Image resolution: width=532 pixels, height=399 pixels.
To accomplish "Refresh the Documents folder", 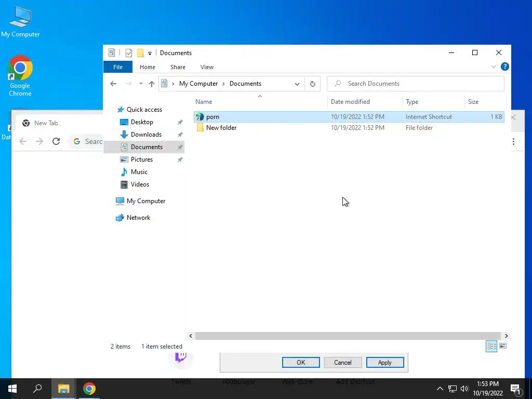I will (x=312, y=84).
